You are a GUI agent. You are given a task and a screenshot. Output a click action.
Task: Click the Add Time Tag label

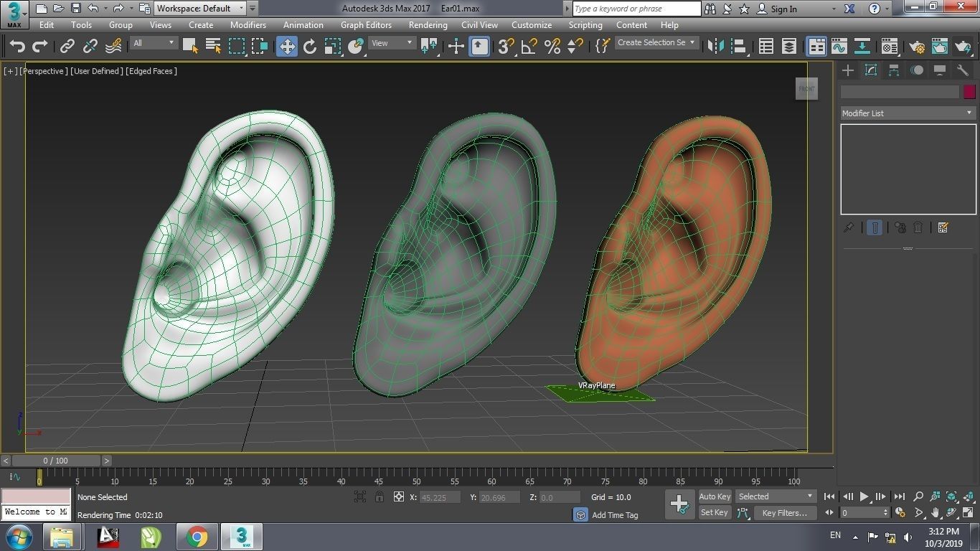(x=615, y=515)
